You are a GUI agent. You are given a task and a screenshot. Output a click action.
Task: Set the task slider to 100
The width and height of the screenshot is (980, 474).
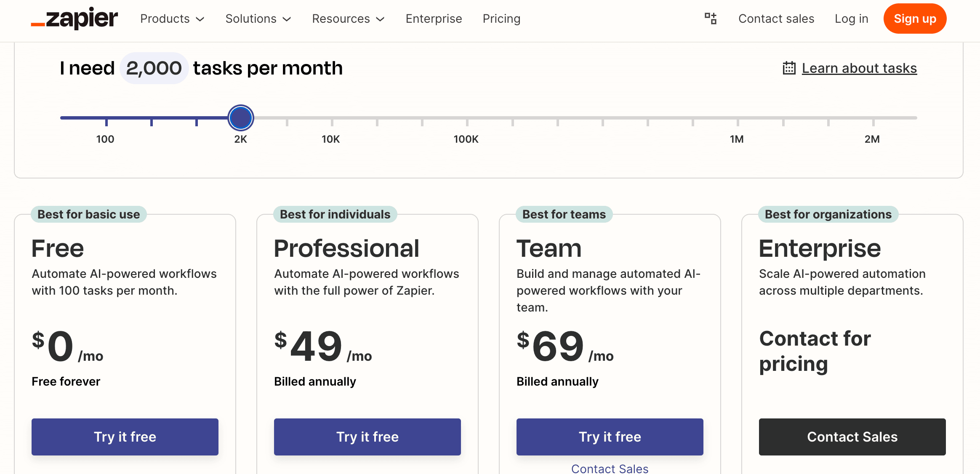(x=106, y=118)
